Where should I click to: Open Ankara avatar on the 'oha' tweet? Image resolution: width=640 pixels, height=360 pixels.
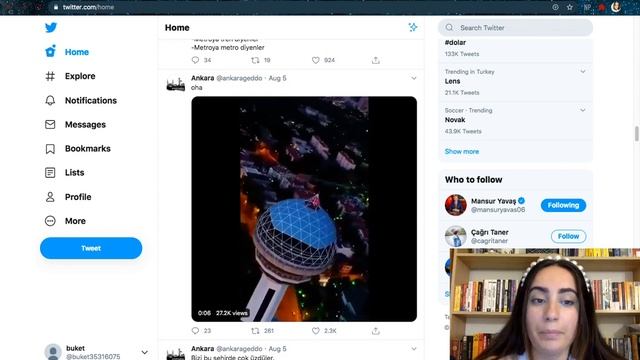point(176,84)
